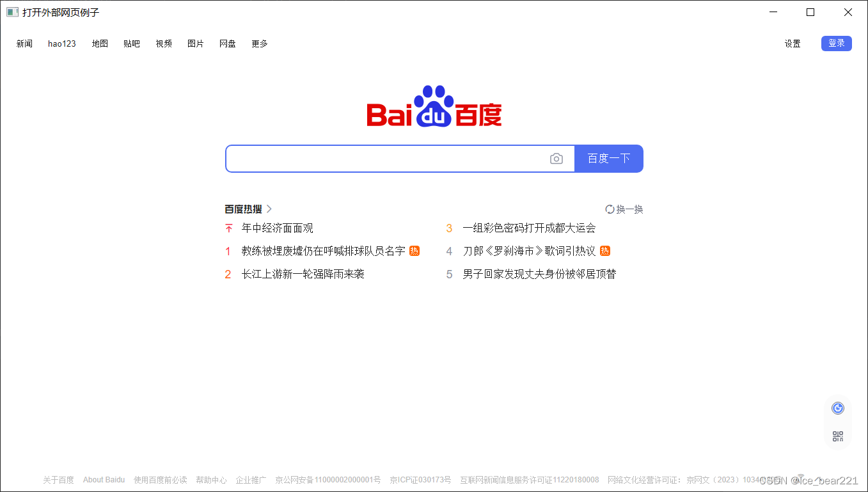This screenshot has width=868, height=492.
Task: Maximize the window
Action: [x=810, y=12]
